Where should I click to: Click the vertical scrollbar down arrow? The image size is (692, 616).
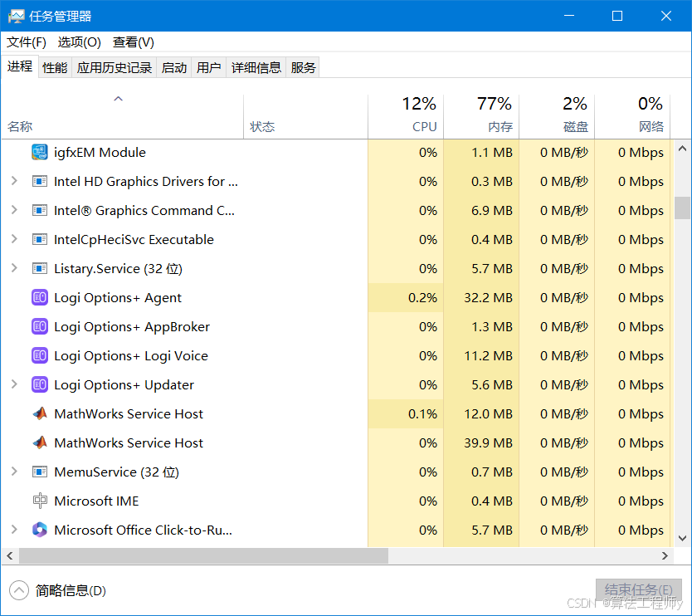pyautogui.click(x=682, y=538)
